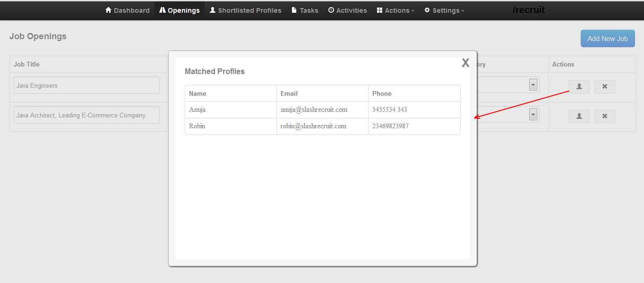Show matched profiles for Java Engineers row
Viewport: 644px width, 283px height.
pos(579,87)
